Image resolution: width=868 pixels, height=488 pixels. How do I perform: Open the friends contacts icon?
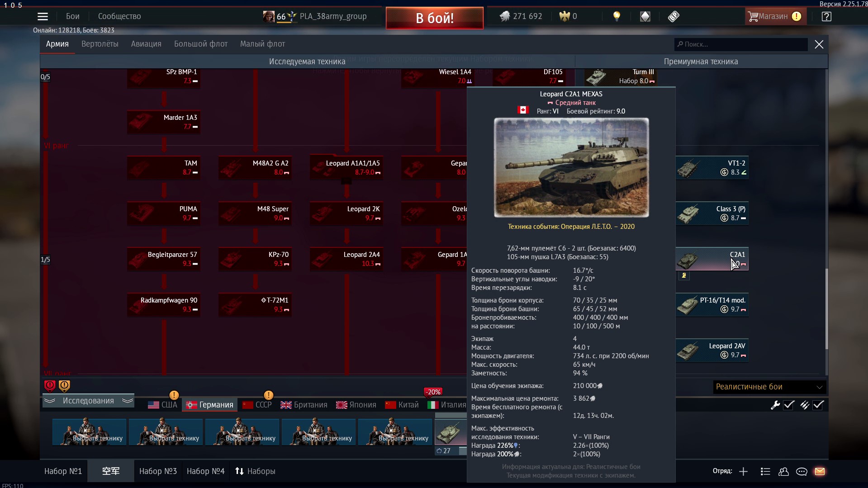[783, 471]
